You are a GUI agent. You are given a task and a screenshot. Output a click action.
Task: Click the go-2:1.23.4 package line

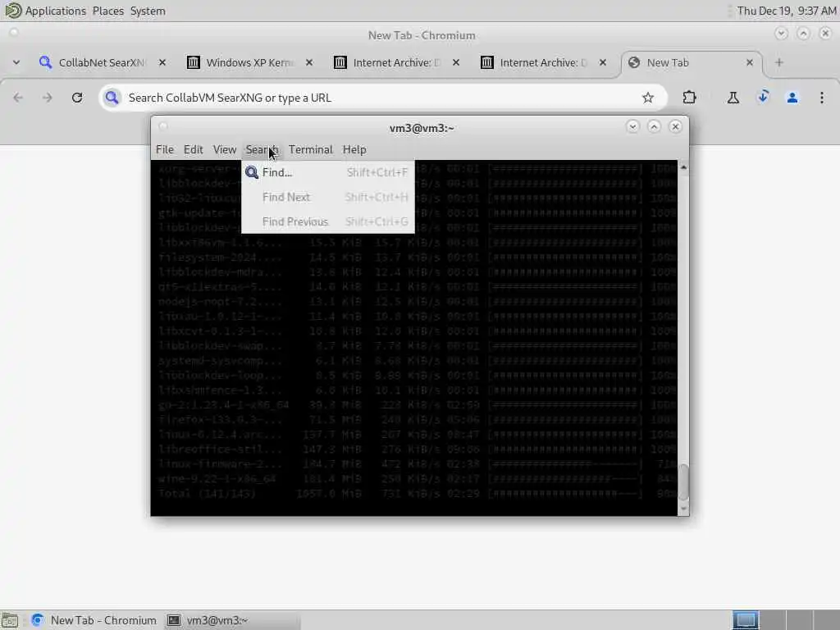pyautogui.click(x=418, y=405)
